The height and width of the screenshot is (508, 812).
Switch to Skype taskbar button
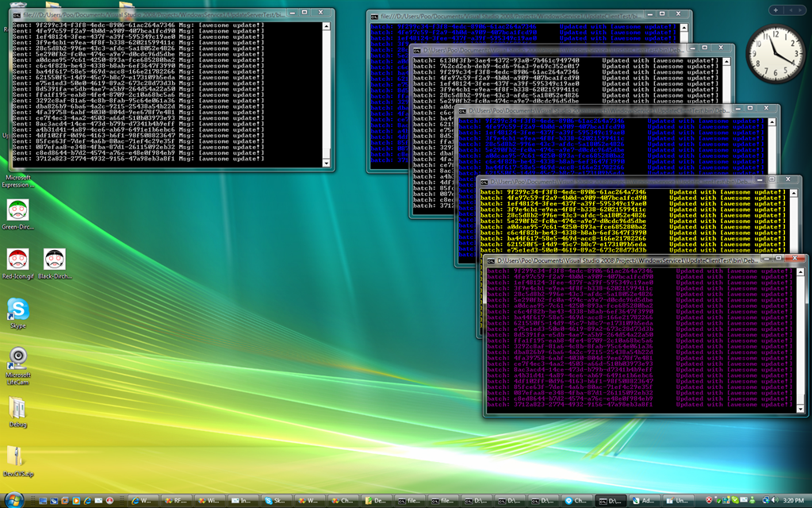(276, 501)
